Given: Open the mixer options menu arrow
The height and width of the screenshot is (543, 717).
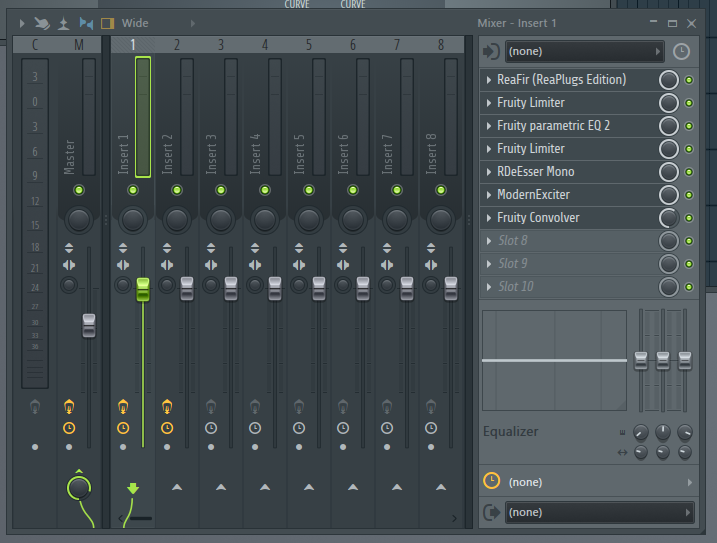Looking at the screenshot, I should pyautogui.click(x=21, y=23).
